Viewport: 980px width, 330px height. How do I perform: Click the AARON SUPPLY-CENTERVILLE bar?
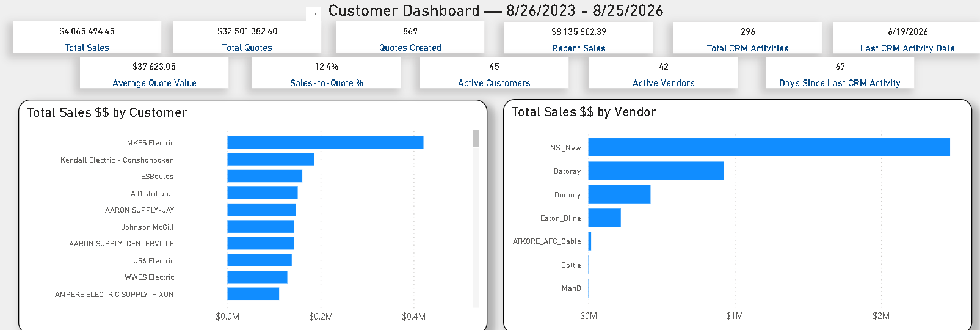261,243
